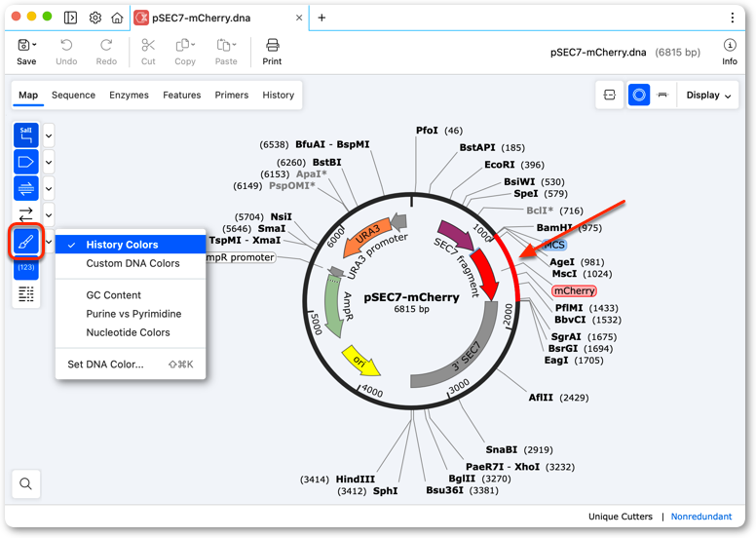
Task: Toggle primers display button
Action: (x=26, y=188)
